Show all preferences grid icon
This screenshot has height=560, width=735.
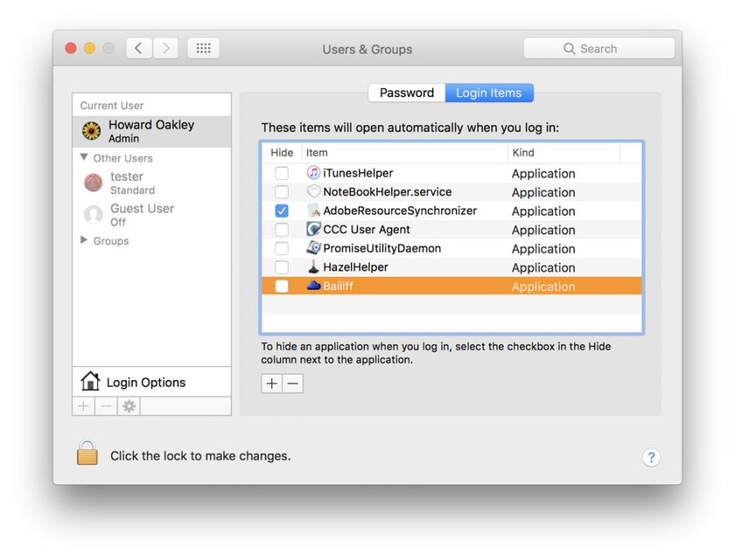click(203, 48)
